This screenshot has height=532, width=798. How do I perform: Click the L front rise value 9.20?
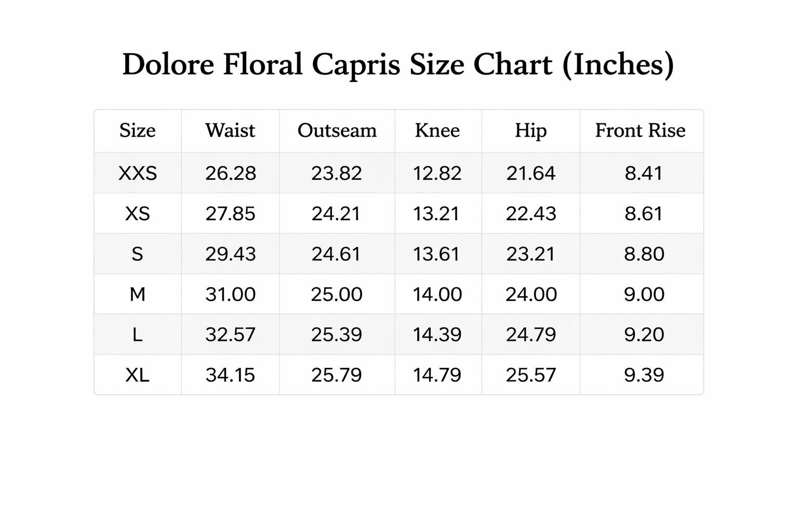click(x=644, y=335)
